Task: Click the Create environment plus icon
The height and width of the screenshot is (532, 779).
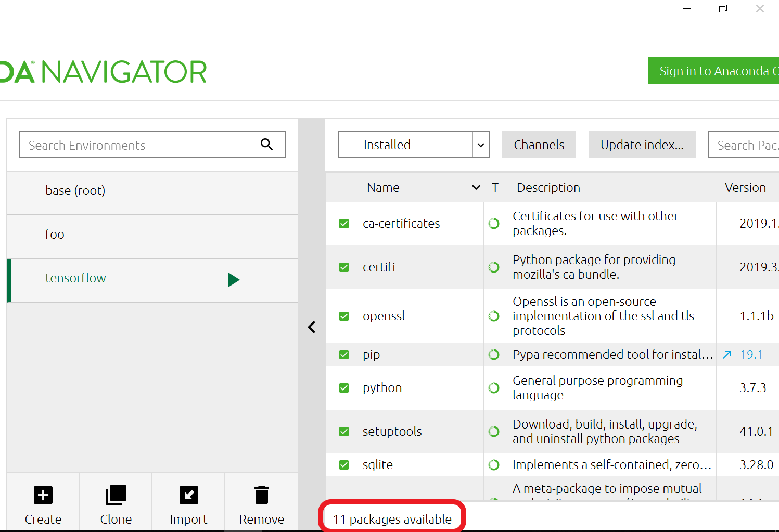Action: (43, 495)
